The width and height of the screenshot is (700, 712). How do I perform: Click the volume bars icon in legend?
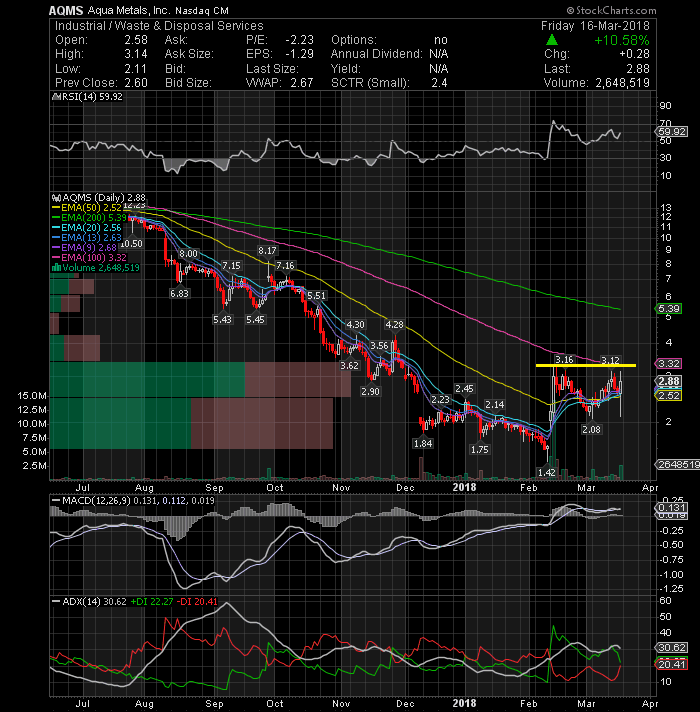point(56,267)
